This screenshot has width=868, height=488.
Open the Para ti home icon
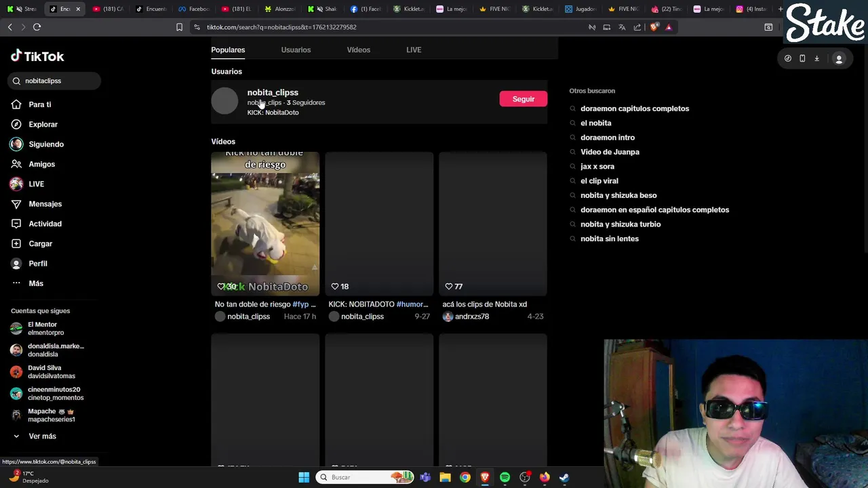click(x=16, y=104)
